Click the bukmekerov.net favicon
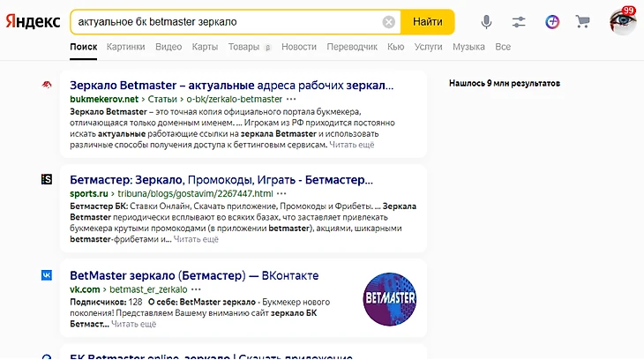Image resolution: width=644 pixels, height=360 pixels. [x=47, y=85]
